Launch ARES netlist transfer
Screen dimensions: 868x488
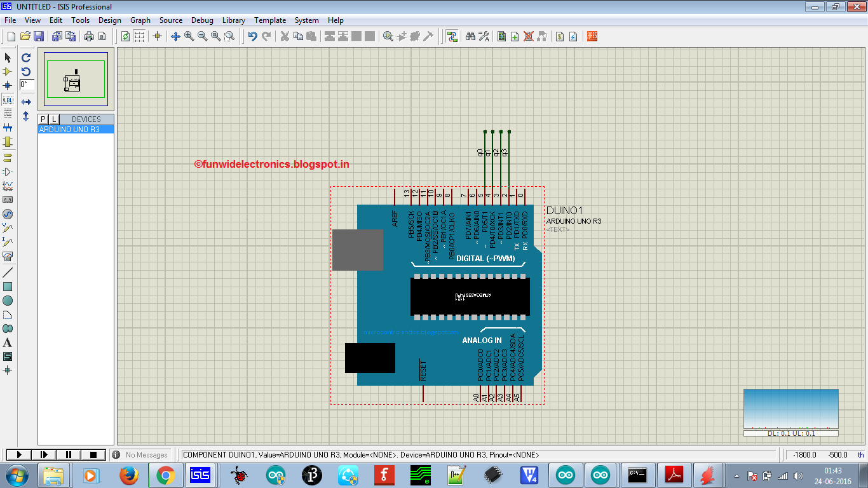coord(592,37)
